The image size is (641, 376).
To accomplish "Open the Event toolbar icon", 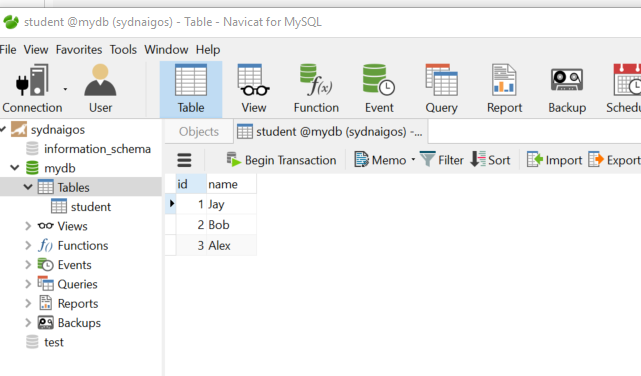I will tap(379, 80).
